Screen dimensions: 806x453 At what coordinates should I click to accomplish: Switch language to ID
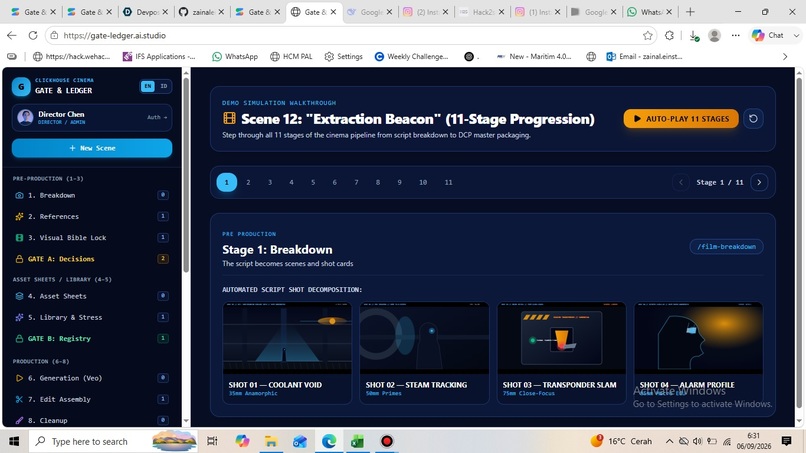point(163,86)
